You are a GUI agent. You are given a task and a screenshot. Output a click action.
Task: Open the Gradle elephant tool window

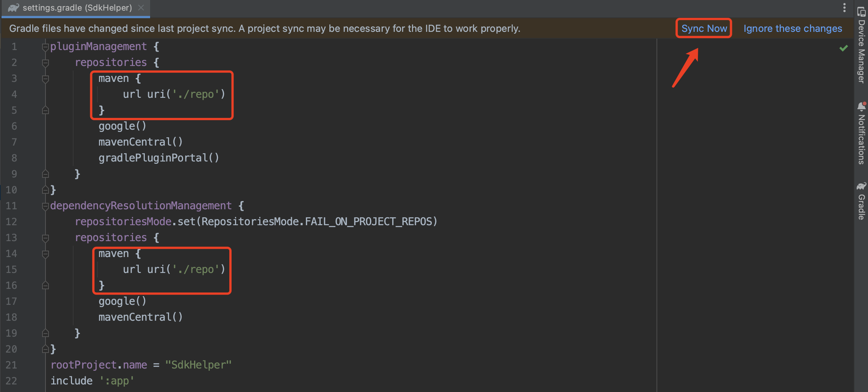coord(861,201)
